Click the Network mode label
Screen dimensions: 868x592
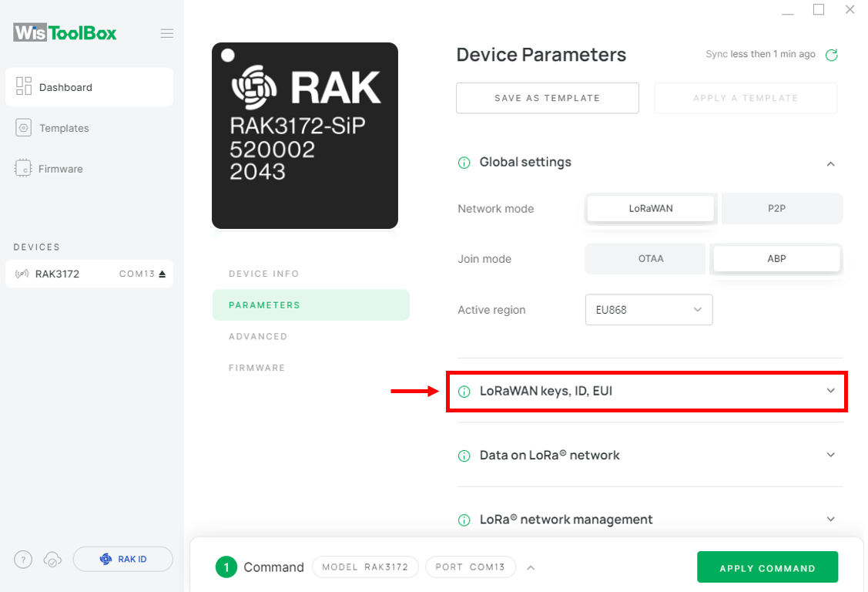point(495,209)
